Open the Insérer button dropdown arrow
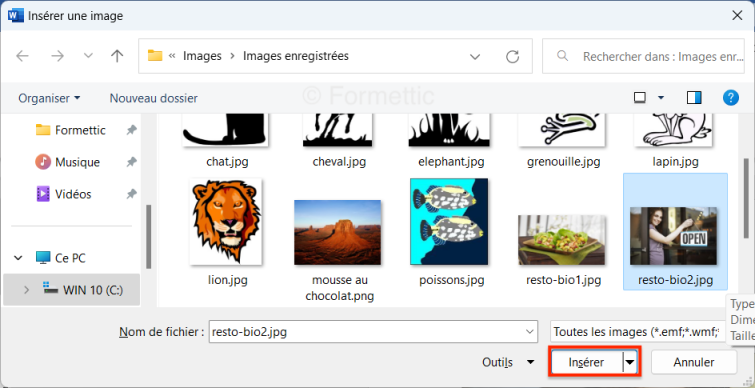 tap(630, 362)
